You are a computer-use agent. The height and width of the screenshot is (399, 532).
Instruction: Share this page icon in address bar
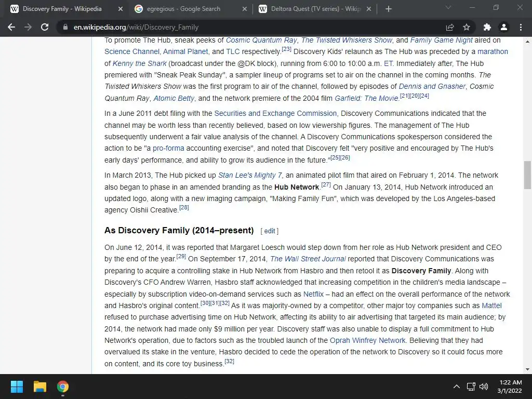click(x=450, y=27)
